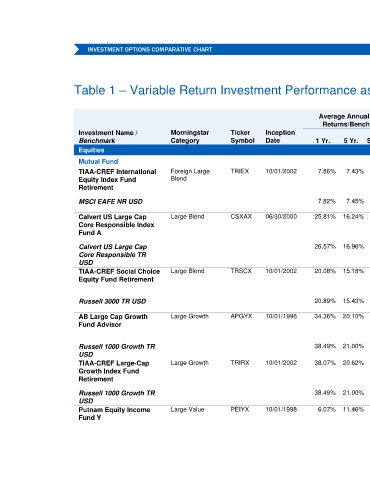Image resolution: width=370 pixels, height=480 pixels.
Task: Click Calvert US Large Cap Core fund name
Action: pos(116,225)
